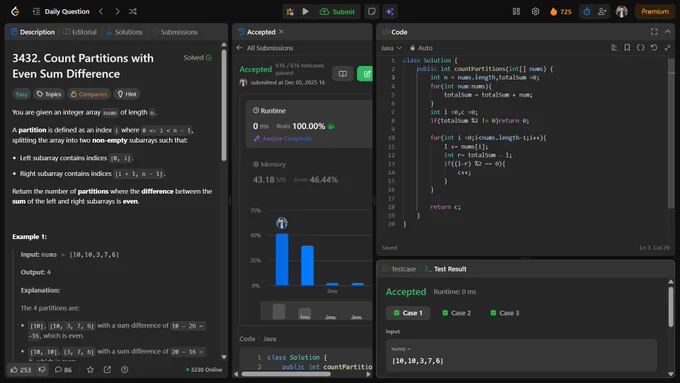Open the Daily Question problem list
This screenshot has width=680, height=383.
pos(61,12)
